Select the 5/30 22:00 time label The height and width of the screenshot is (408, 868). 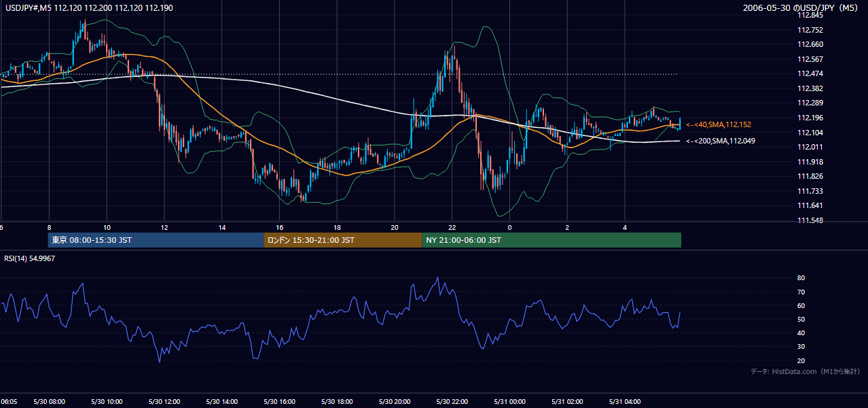tap(452, 402)
